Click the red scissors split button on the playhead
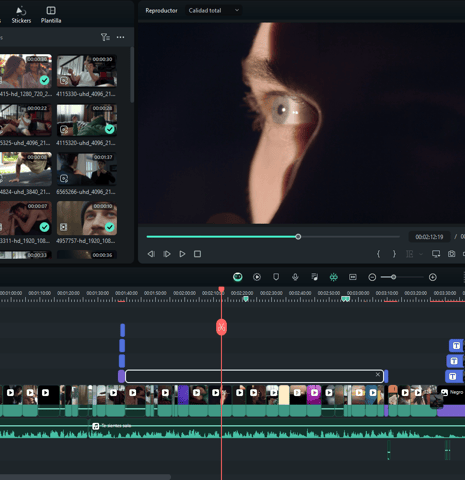Image resolution: width=465 pixels, height=480 pixels. [x=221, y=327]
